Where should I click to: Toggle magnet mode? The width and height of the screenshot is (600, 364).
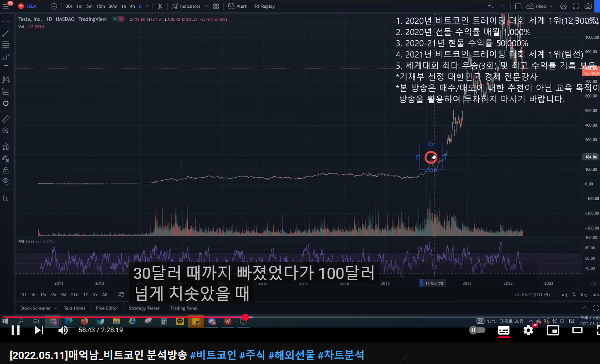(6, 147)
